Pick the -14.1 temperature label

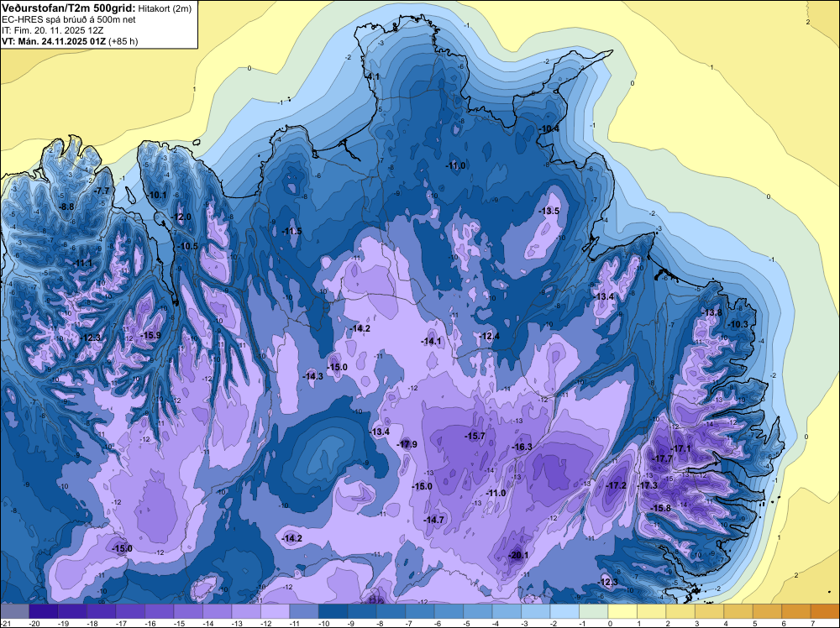431,341
